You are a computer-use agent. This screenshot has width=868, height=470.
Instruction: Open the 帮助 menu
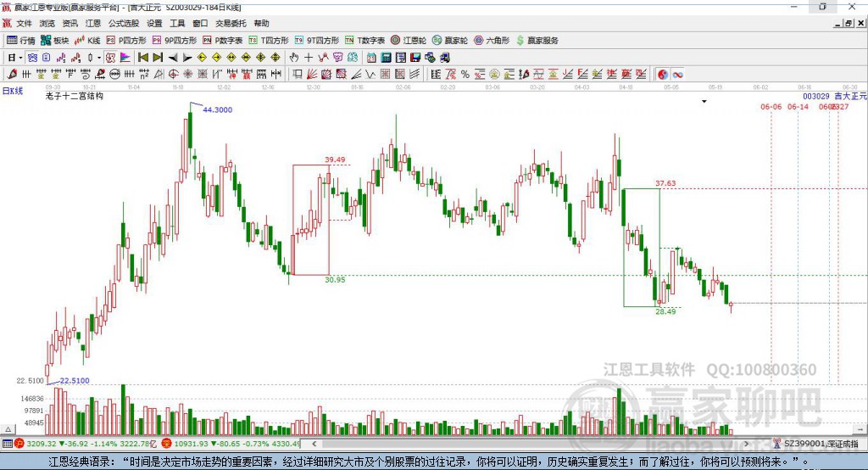point(261,23)
